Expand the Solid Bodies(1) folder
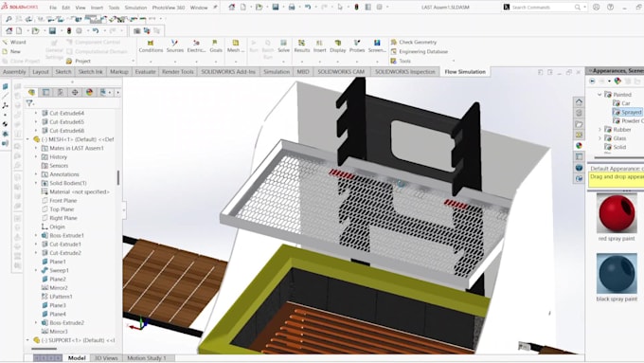 36,183
